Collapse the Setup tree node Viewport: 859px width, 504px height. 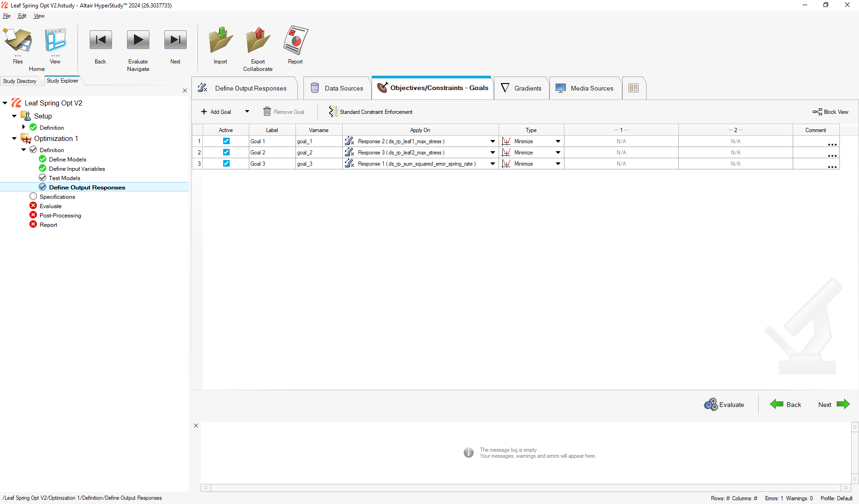click(x=14, y=116)
